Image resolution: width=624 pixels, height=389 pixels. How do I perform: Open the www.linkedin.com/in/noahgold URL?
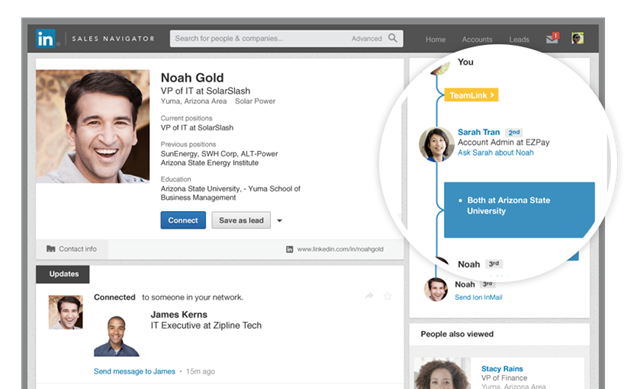click(340, 249)
